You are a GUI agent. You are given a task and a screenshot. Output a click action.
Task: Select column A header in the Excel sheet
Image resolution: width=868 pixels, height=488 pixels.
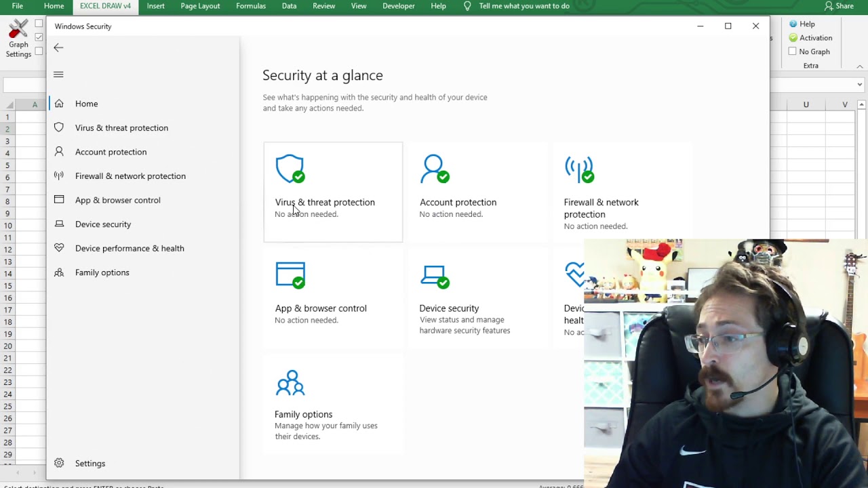tap(35, 104)
